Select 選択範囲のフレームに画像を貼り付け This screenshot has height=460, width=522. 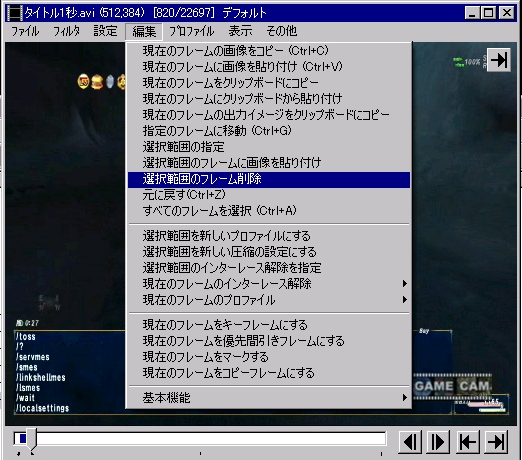(x=269, y=163)
